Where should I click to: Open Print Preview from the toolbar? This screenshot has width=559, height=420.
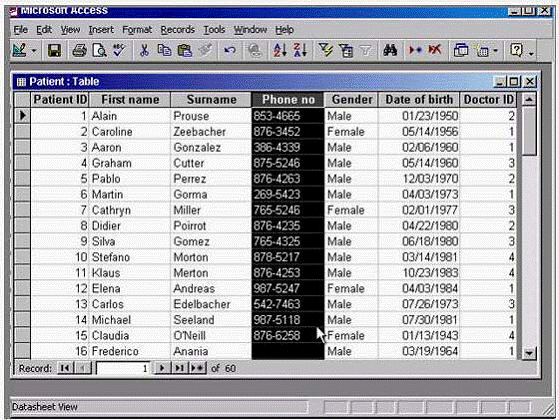[x=99, y=50]
